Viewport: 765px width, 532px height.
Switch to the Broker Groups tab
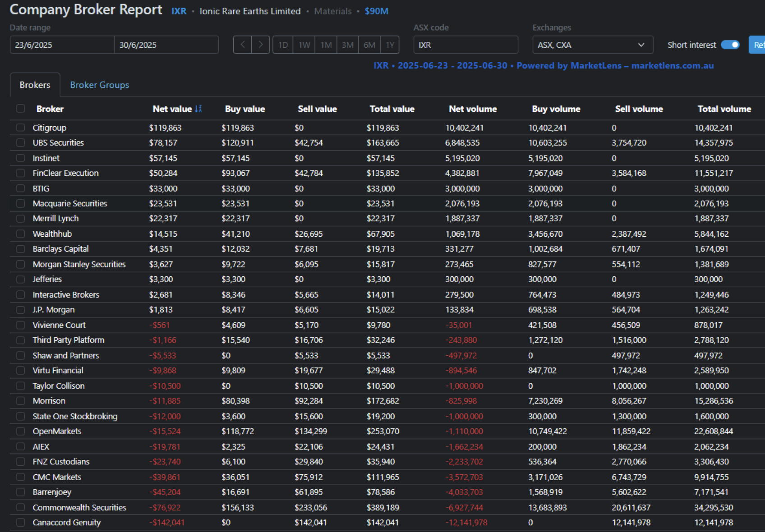pos(99,85)
